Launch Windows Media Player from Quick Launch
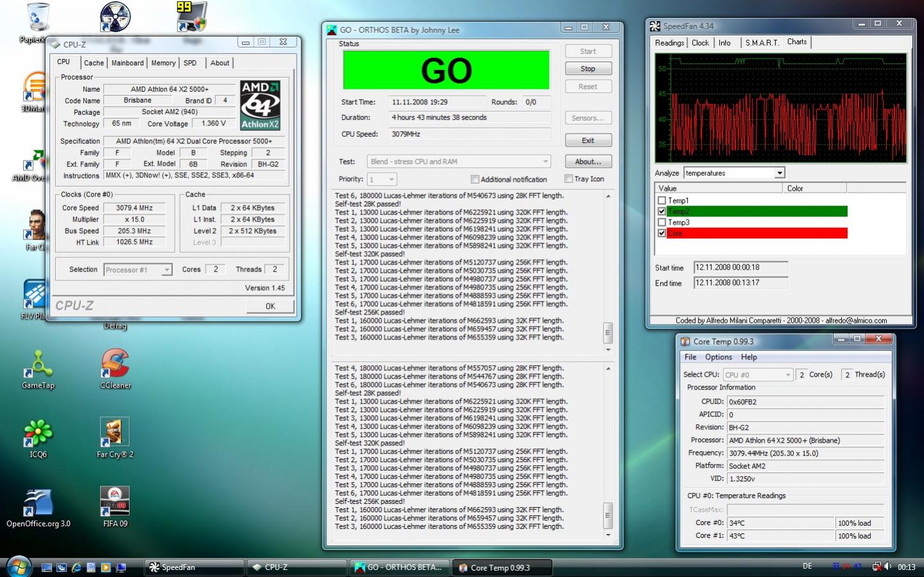Image resolution: width=924 pixels, height=577 pixels. point(105,567)
